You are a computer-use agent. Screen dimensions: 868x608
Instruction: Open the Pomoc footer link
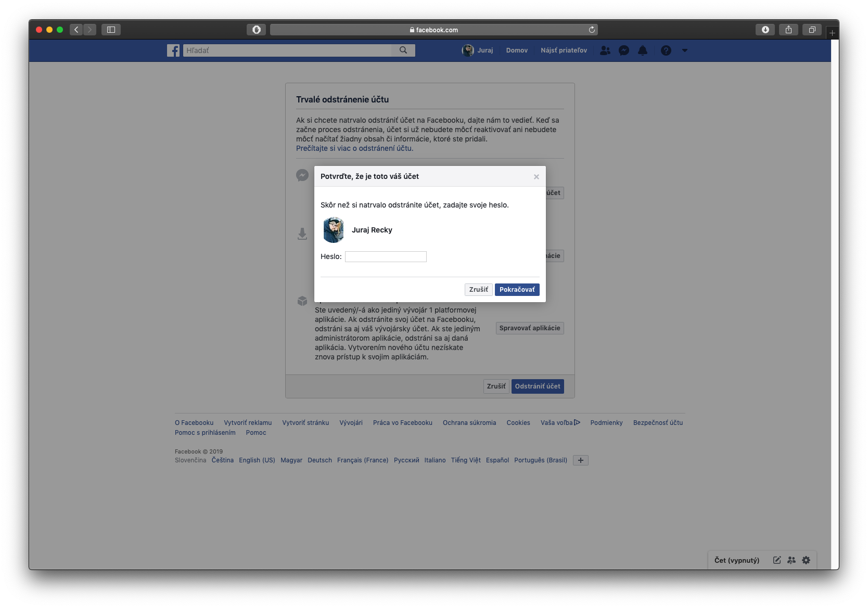coord(256,433)
